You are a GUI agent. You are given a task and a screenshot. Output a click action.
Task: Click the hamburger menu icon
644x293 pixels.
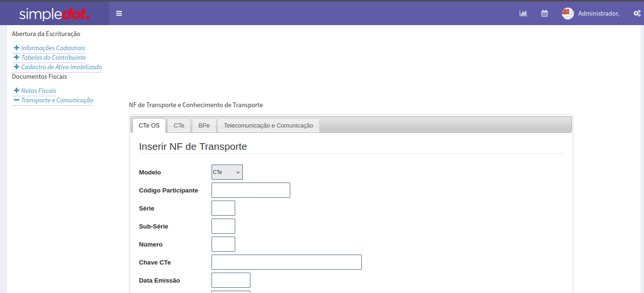(119, 13)
